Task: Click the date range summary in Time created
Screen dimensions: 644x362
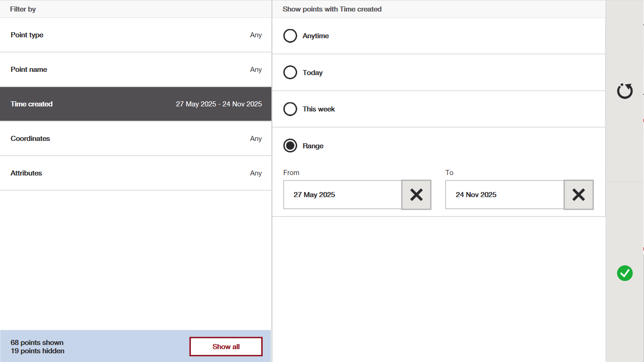Action: (218, 104)
